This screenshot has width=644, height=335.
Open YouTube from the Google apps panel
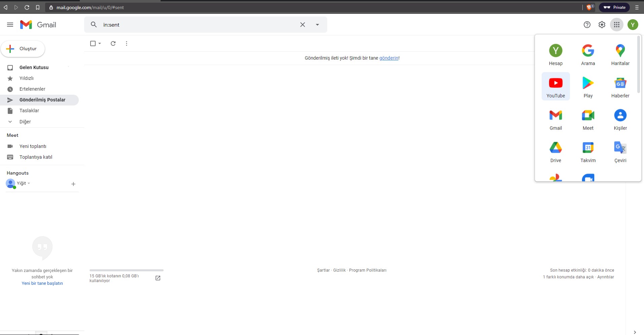(x=555, y=86)
